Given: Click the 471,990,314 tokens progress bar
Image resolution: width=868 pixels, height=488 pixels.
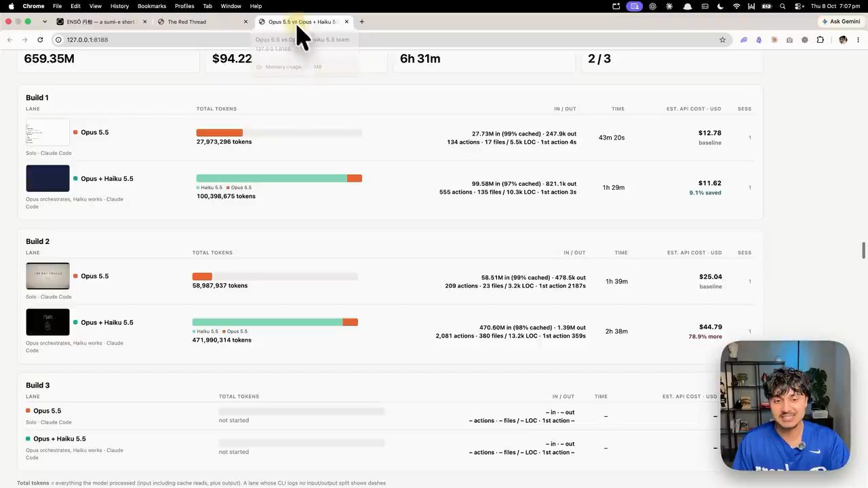Looking at the screenshot, I should [275, 323].
